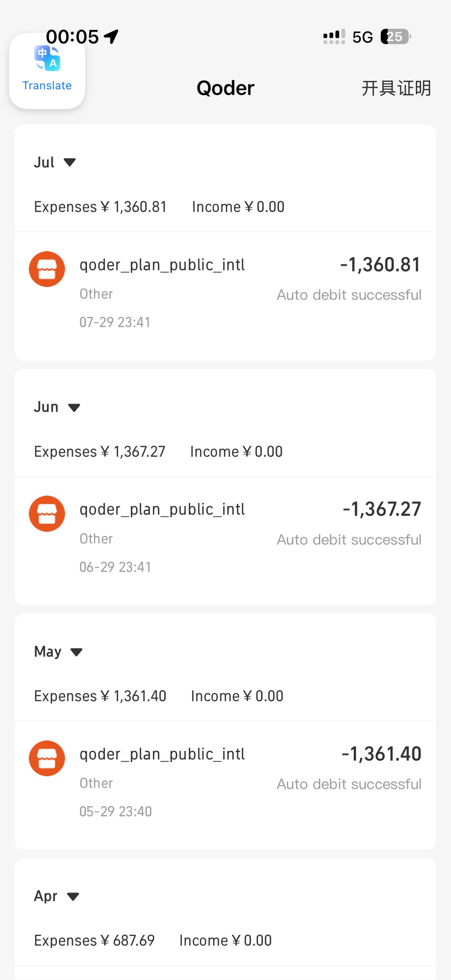
Task: Tap the location arrow in status bar
Action: tap(111, 37)
